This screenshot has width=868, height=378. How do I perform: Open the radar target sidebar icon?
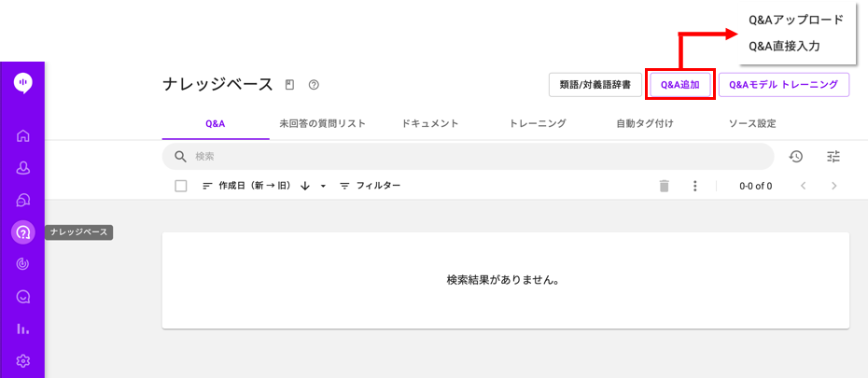point(22,264)
